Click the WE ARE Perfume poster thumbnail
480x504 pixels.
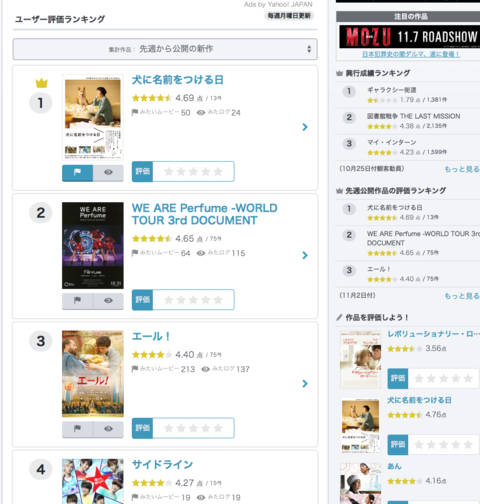pyautogui.click(x=93, y=245)
